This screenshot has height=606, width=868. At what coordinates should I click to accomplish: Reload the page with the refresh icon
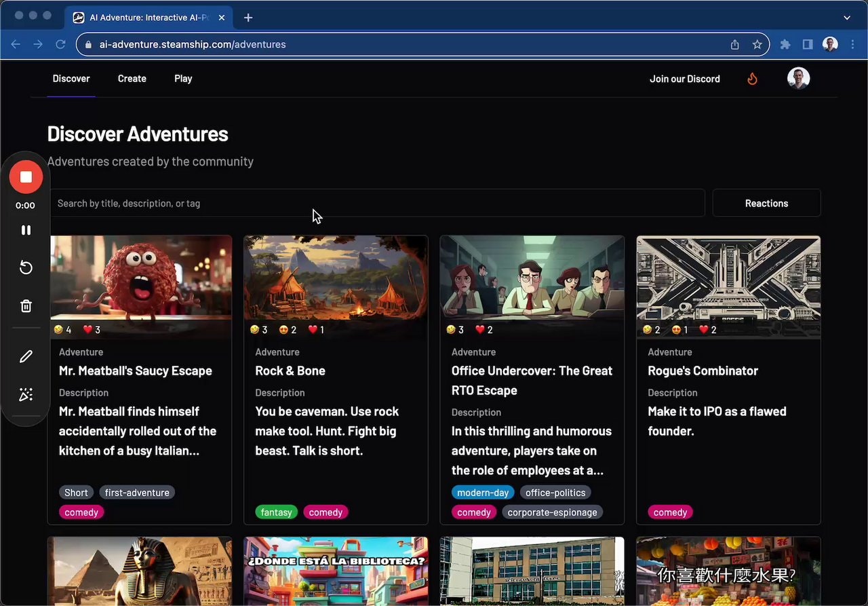coord(60,44)
